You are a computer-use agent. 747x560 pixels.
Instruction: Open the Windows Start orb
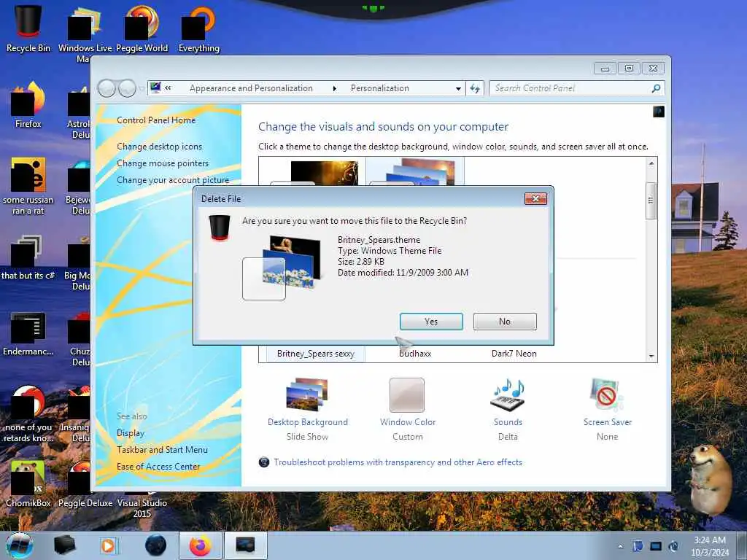click(19, 545)
